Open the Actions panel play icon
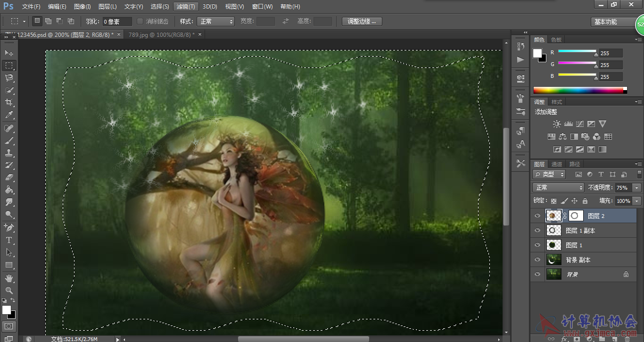Image resolution: width=644 pixels, height=342 pixels. tap(520, 59)
